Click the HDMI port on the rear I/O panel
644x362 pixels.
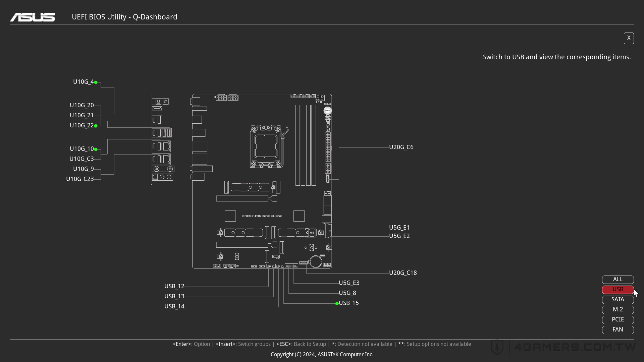[x=157, y=109]
